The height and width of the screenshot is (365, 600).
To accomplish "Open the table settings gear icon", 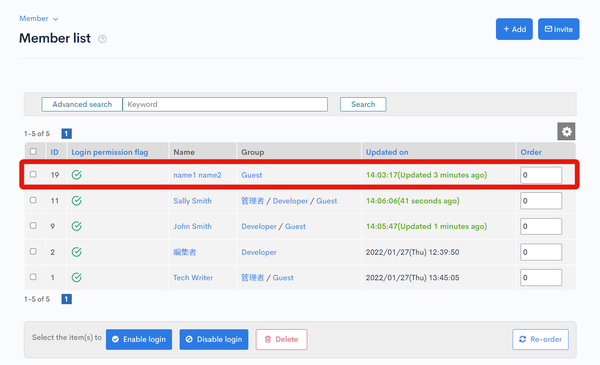I will [x=566, y=132].
